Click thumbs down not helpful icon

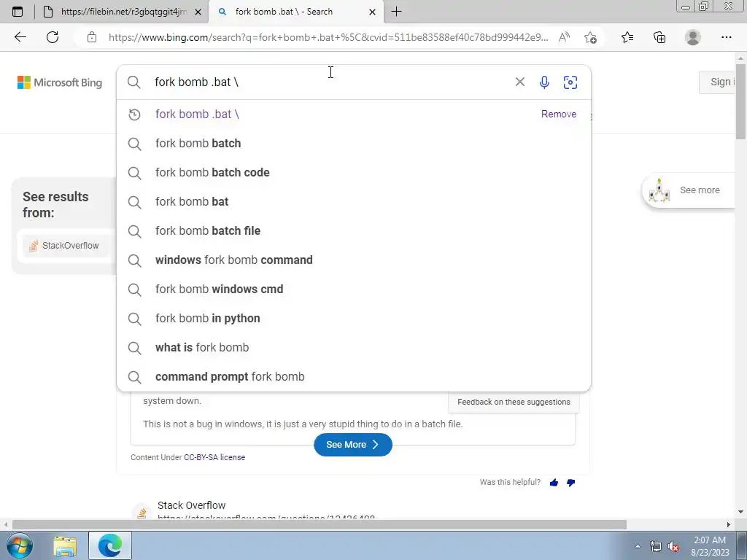(x=570, y=483)
